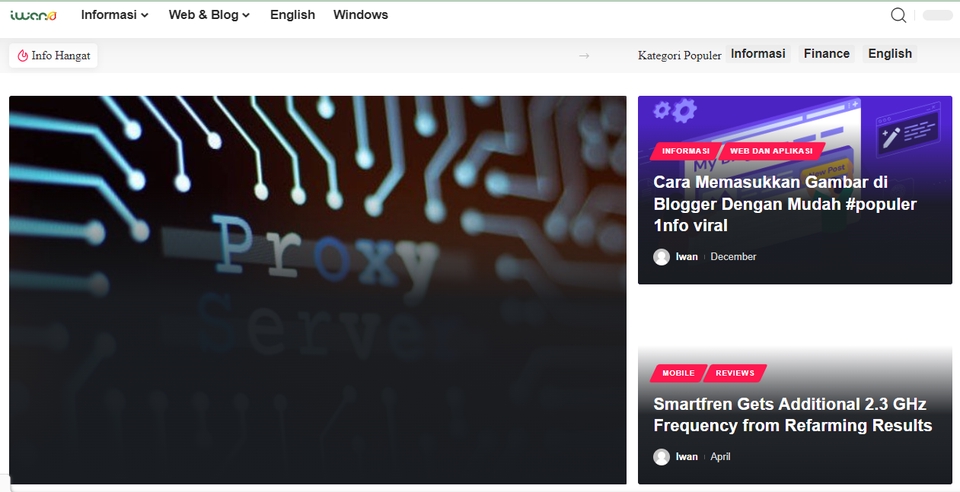Click the right arrow in ticker bar
Image resolution: width=960 pixels, height=492 pixels.
pos(584,56)
